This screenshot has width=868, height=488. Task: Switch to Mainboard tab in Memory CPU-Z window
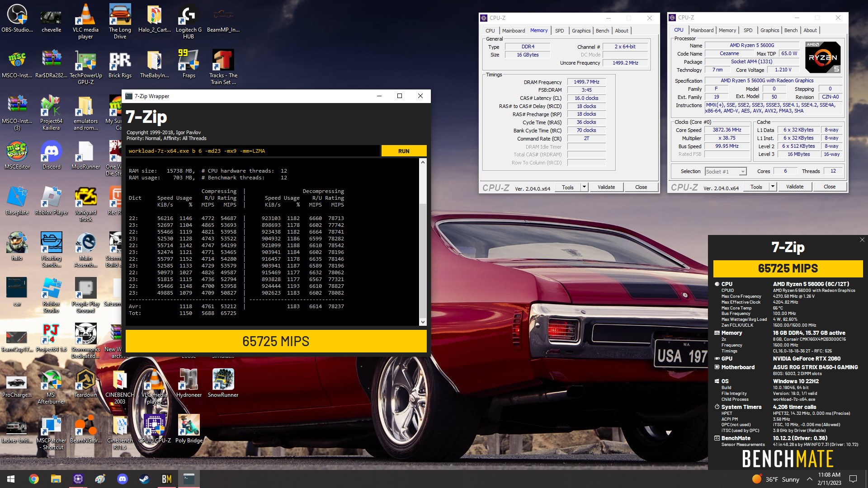(513, 31)
